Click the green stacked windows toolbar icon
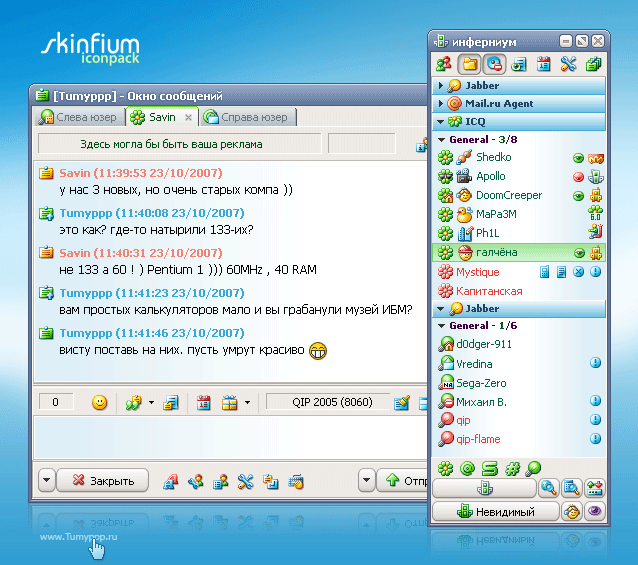The image size is (638, 565). pyautogui.click(x=593, y=64)
